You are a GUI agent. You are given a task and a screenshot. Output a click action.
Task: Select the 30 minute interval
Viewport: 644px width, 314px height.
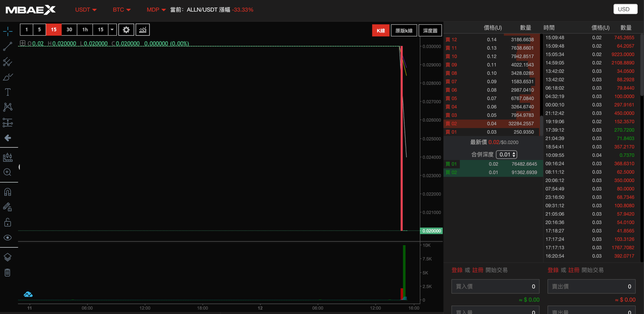coord(69,30)
